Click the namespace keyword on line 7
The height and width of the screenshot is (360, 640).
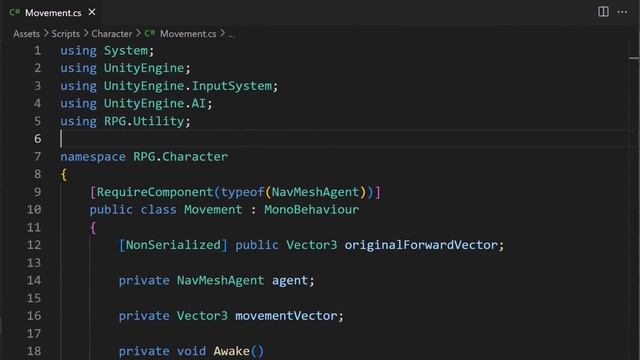click(93, 157)
